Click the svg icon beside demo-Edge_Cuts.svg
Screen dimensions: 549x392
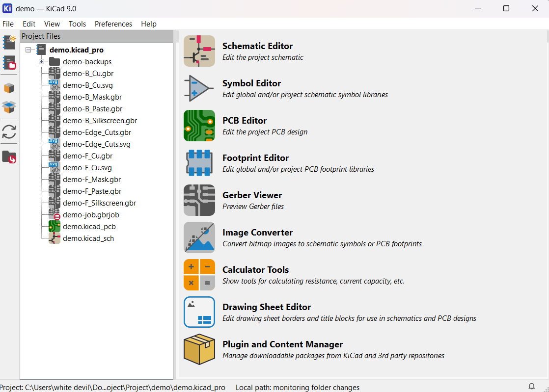click(x=55, y=144)
